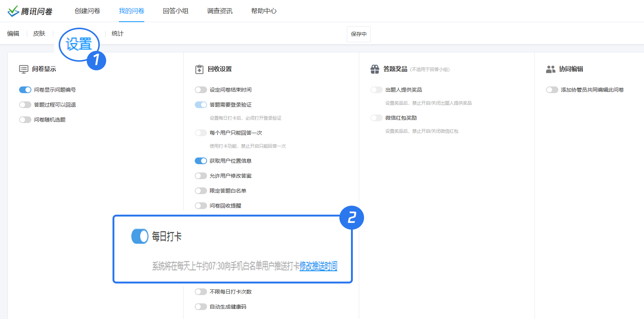Click the 保存中 button
Viewport: 644px width, 319px height.
(359, 34)
